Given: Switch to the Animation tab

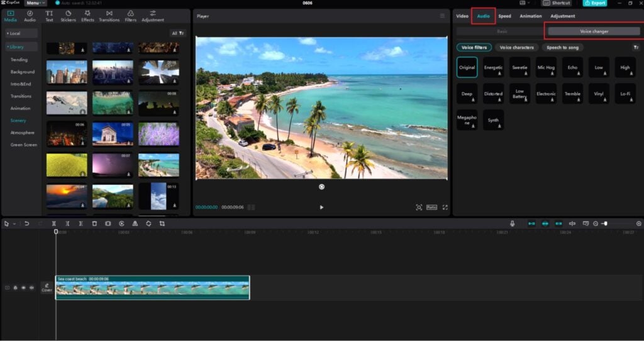Looking at the screenshot, I should tap(530, 16).
